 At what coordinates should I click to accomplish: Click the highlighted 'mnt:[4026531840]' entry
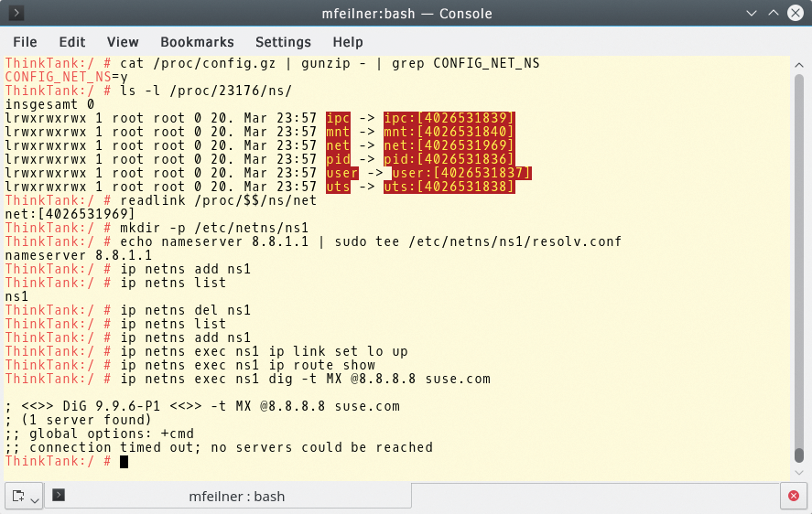coord(449,132)
